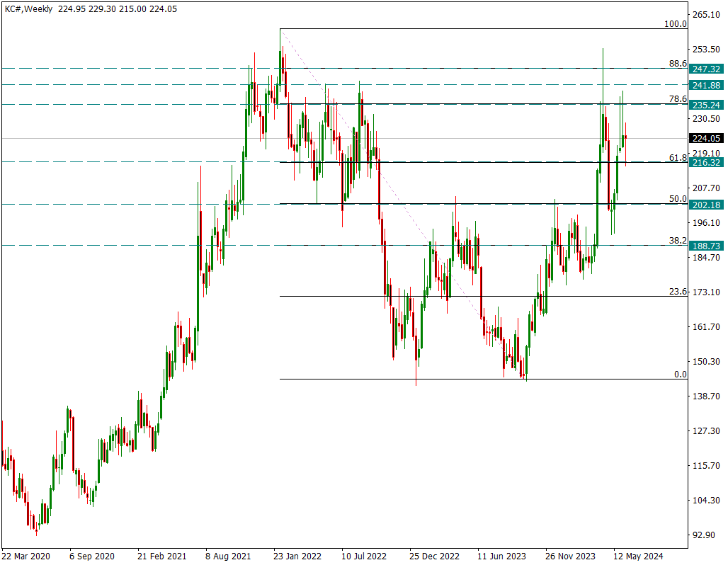
Task: Click the 253.50 price axis value
Action: (x=706, y=50)
